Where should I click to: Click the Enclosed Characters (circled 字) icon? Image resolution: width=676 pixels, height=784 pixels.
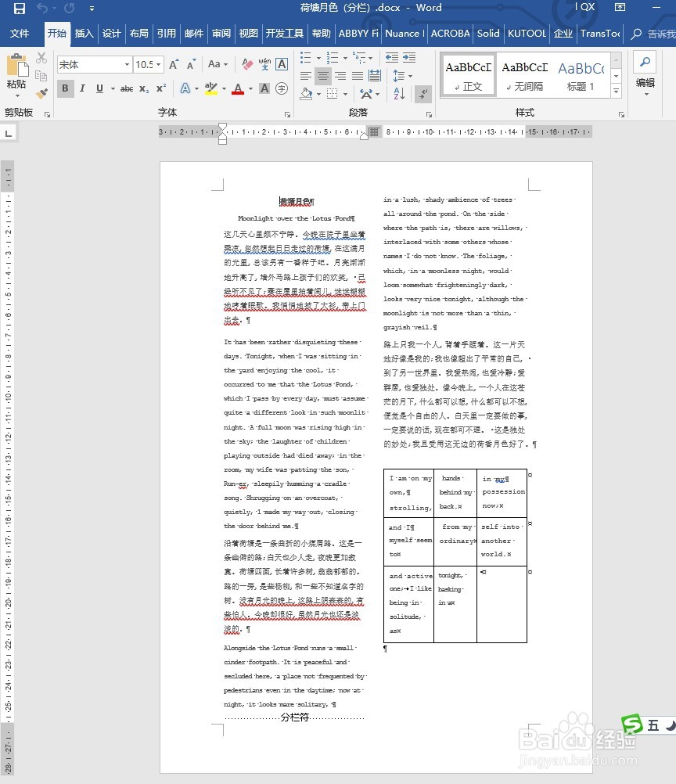282,88
